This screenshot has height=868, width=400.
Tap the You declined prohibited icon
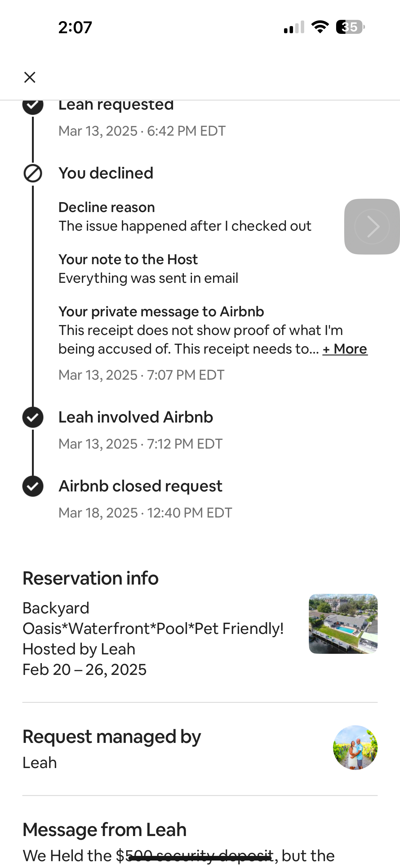[33, 174]
